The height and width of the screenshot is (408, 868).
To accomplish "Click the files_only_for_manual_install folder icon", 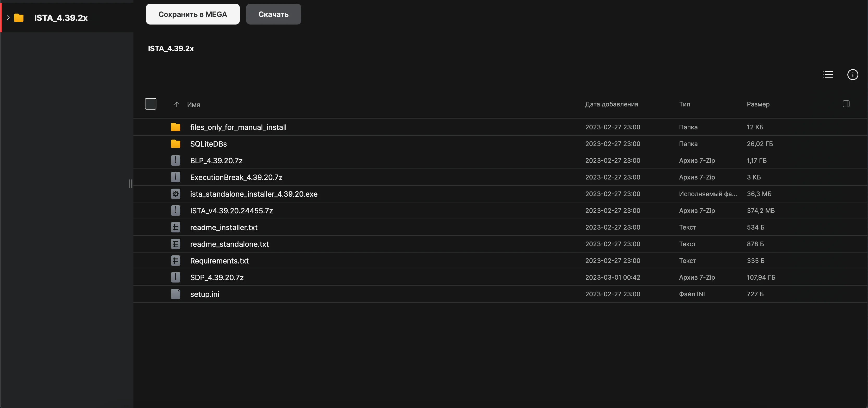I will [175, 127].
